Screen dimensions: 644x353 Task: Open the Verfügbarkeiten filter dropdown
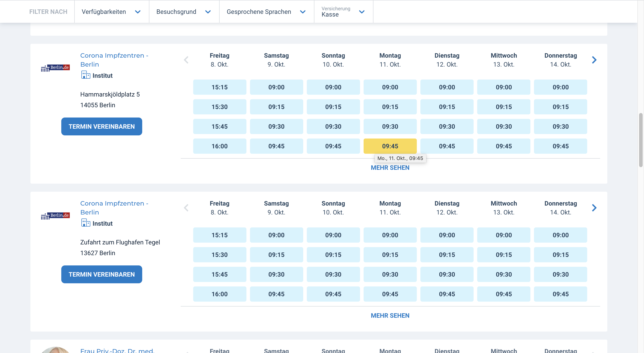[112, 11]
